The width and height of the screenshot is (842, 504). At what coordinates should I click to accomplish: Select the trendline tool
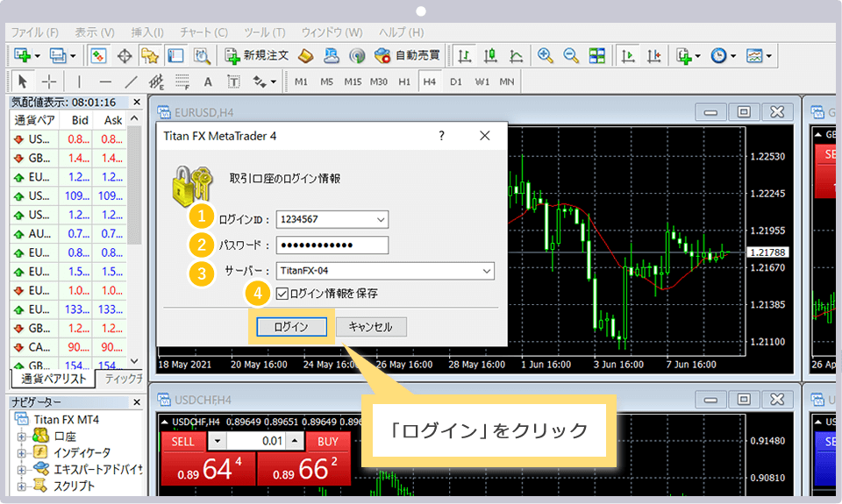pyautogui.click(x=131, y=82)
